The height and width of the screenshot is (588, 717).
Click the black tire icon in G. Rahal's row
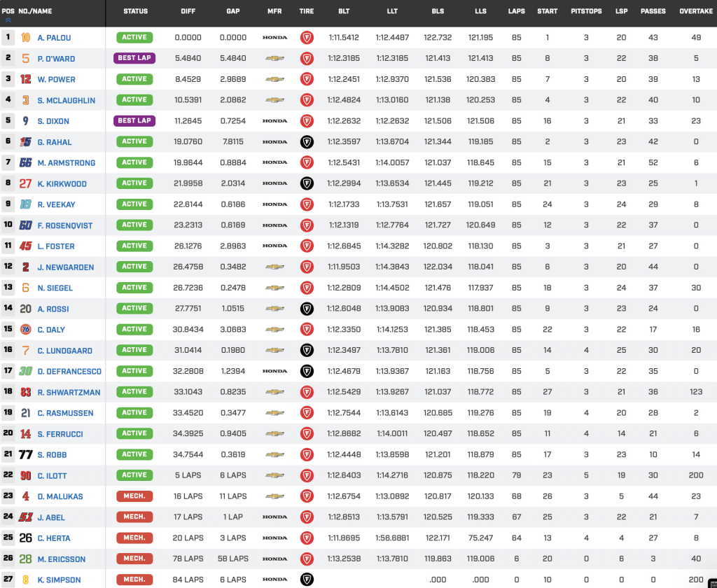[x=307, y=141]
